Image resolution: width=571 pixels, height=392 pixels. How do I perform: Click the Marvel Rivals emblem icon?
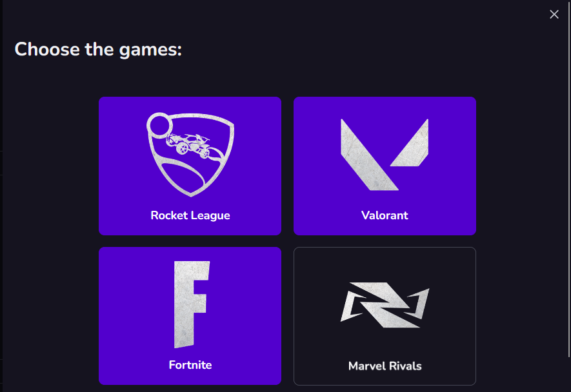click(x=385, y=305)
